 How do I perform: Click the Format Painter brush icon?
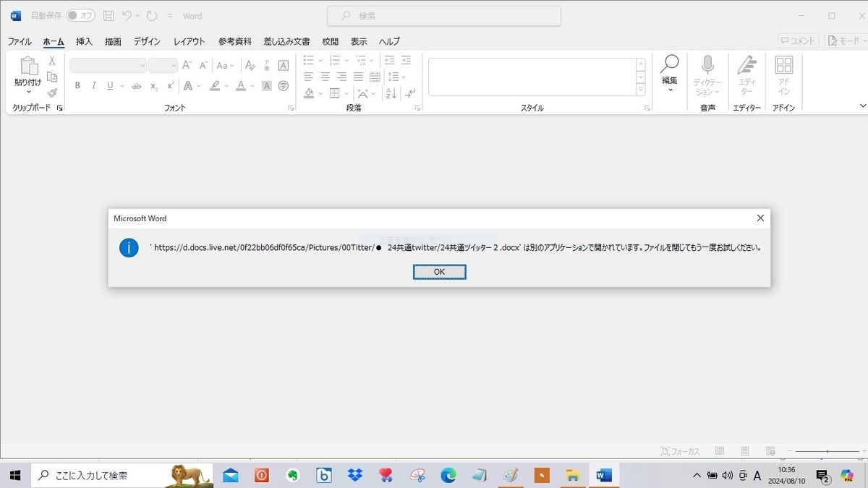point(52,93)
